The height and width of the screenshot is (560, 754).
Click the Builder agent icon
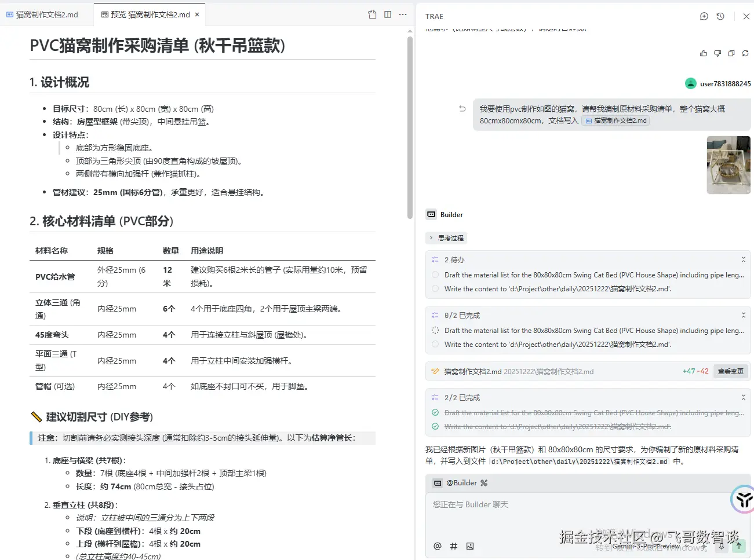[x=431, y=214]
